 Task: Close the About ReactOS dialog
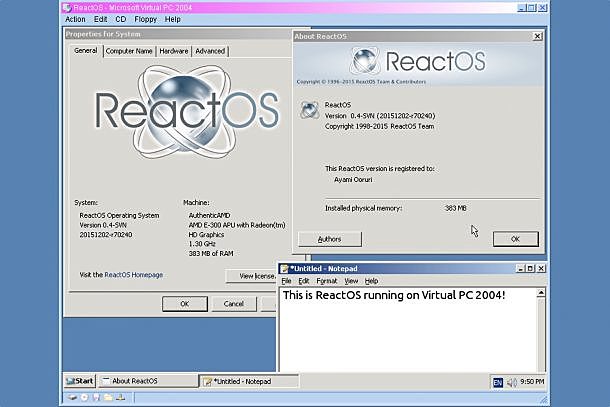(537, 36)
